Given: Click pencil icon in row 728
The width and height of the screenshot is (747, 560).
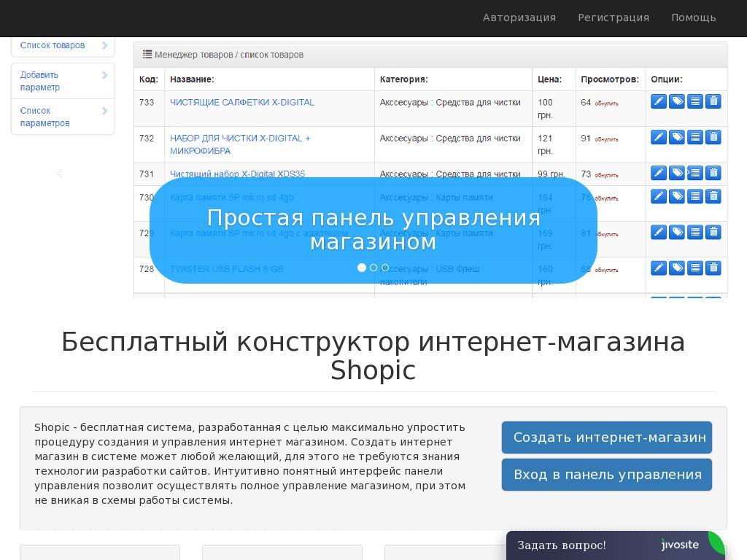Looking at the screenshot, I should coord(659,268).
